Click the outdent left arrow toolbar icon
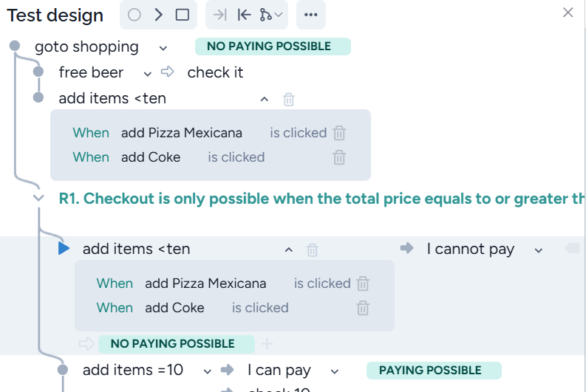This screenshot has width=586, height=392. 244,15
